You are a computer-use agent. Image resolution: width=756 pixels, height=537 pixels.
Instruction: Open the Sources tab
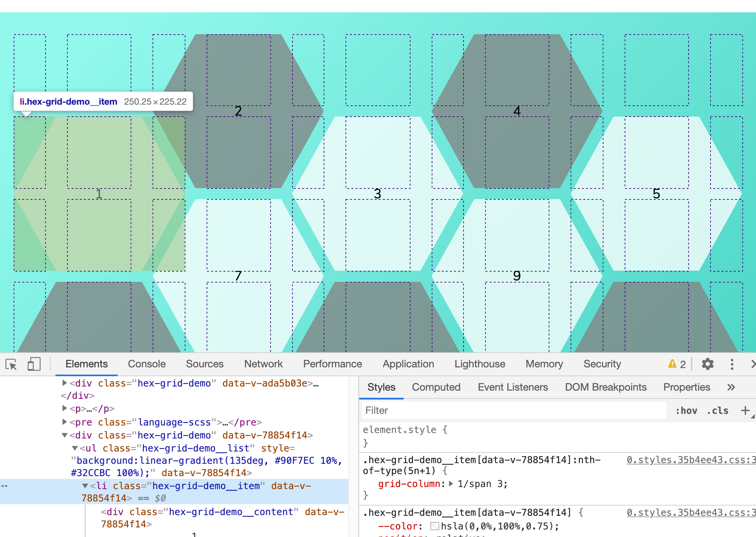coord(205,364)
